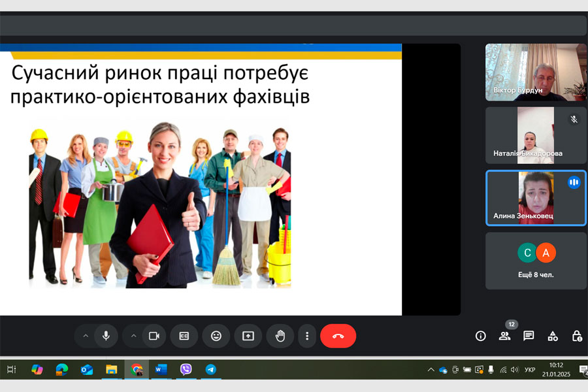Click the orange 'A' participant avatar
The width and height of the screenshot is (588, 392).
[x=546, y=253]
